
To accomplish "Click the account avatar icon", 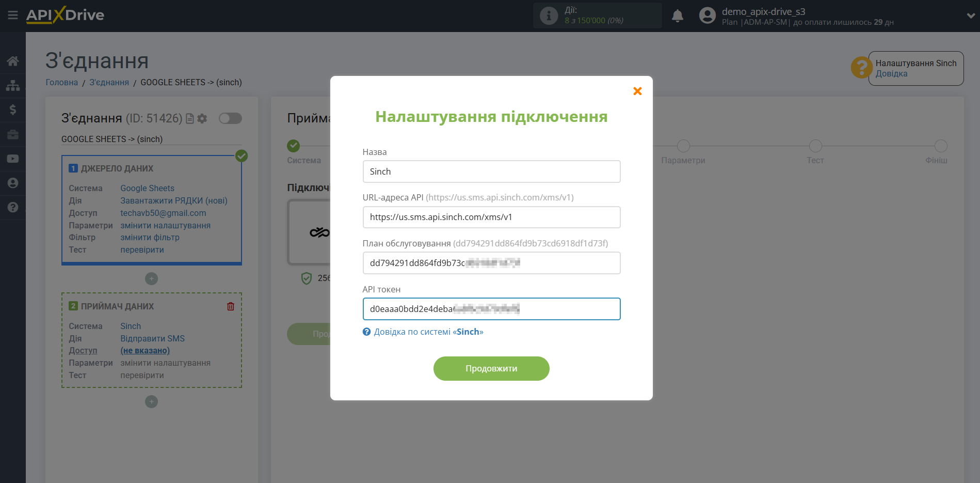I will coord(707,15).
